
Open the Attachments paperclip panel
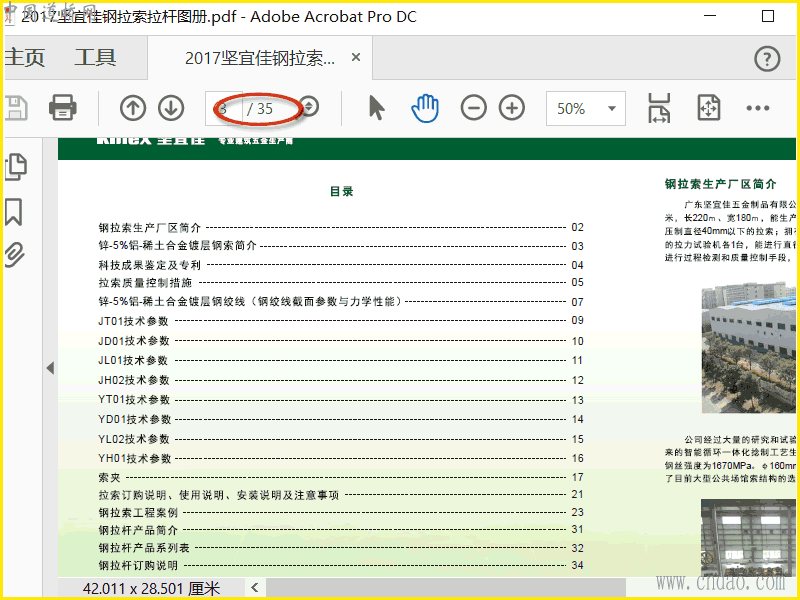pyautogui.click(x=15, y=254)
